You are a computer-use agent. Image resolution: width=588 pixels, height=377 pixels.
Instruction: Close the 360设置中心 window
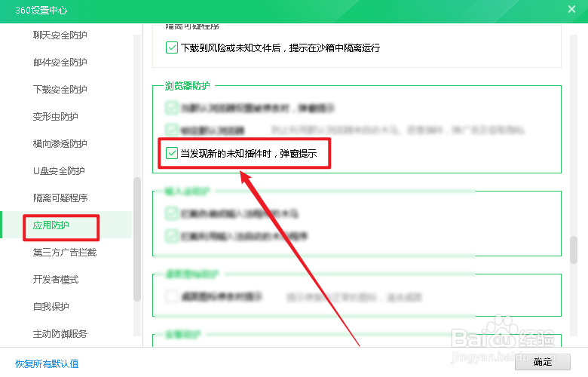[571, 9]
